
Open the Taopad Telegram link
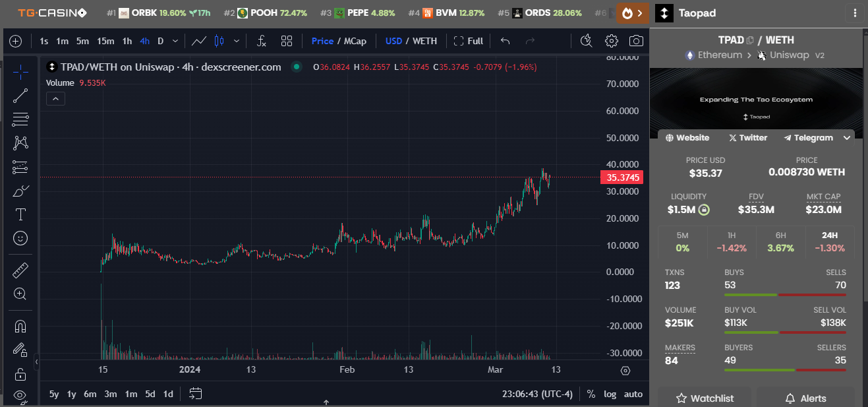pos(808,138)
